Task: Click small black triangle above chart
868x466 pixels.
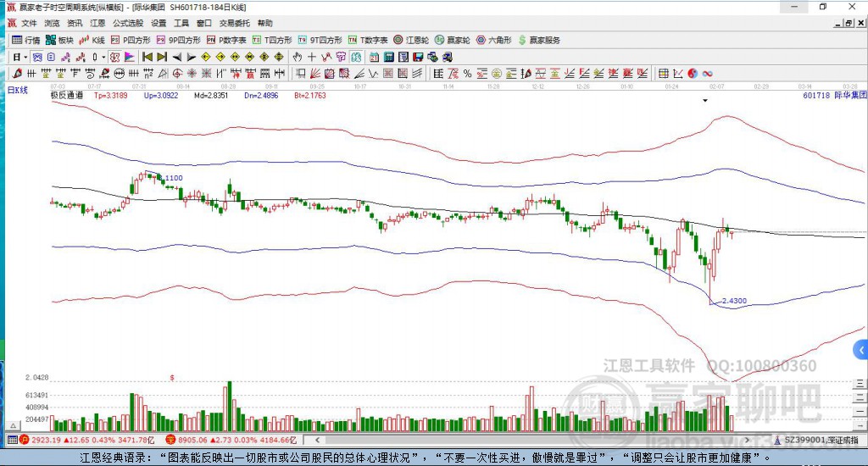Action: tap(705, 101)
